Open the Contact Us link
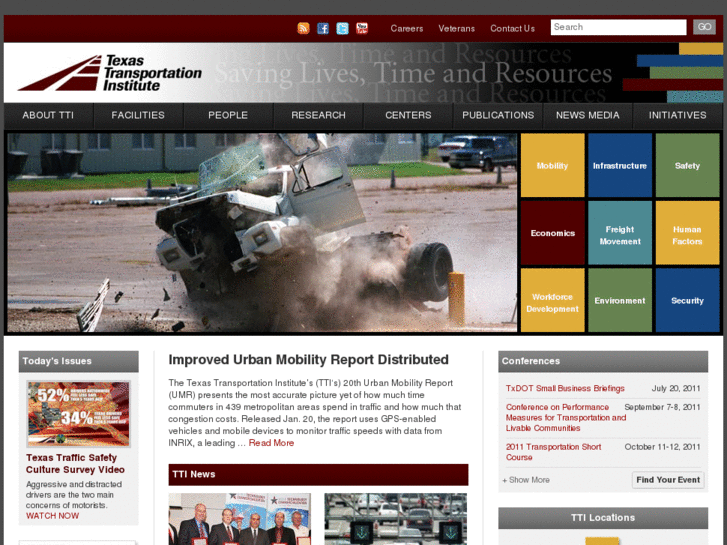The height and width of the screenshot is (545, 727). (512, 28)
